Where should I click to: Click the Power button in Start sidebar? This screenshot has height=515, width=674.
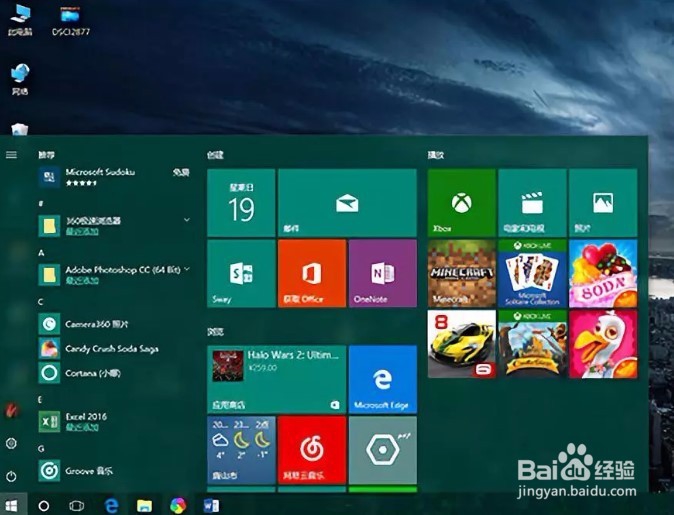pos(12,476)
